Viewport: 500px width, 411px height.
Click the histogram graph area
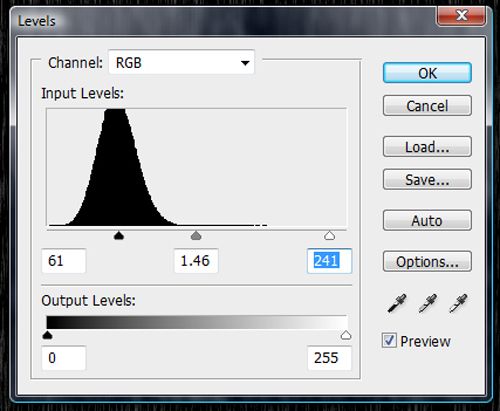(x=197, y=167)
